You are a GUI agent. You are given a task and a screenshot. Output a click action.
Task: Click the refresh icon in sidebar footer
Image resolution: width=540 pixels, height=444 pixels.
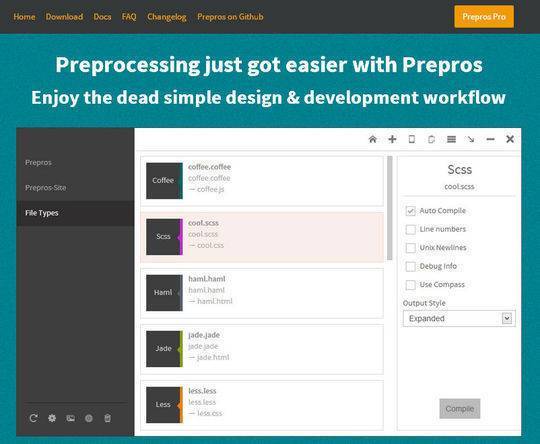click(33, 418)
